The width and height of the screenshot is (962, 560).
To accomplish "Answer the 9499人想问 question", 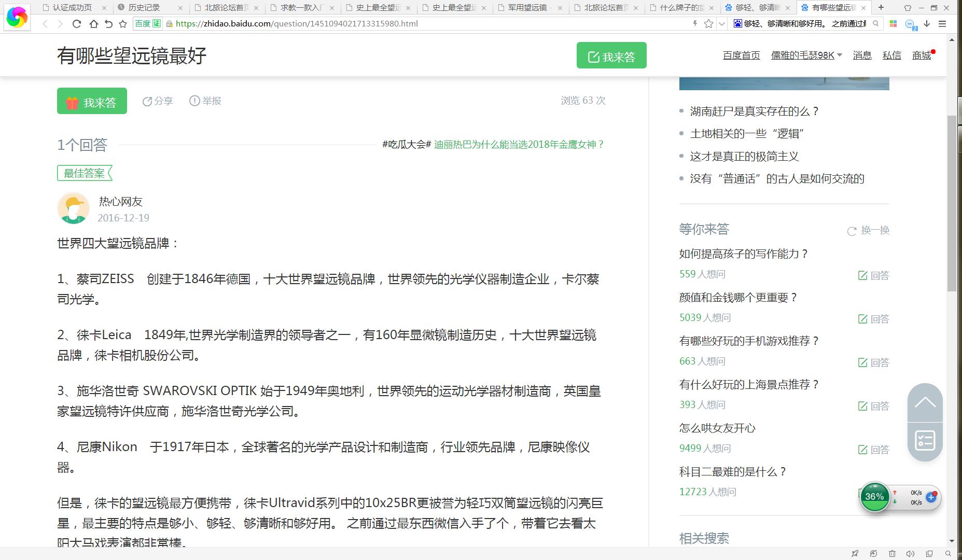I will click(x=874, y=450).
